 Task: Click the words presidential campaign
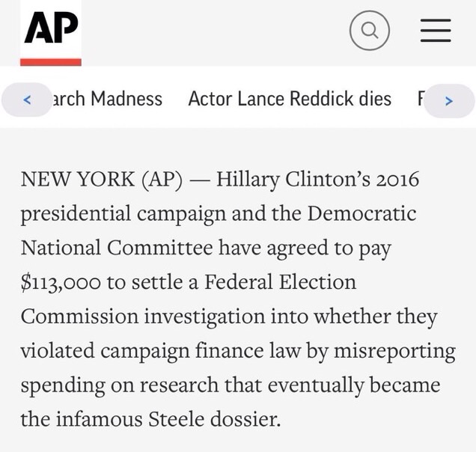click(125, 214)
